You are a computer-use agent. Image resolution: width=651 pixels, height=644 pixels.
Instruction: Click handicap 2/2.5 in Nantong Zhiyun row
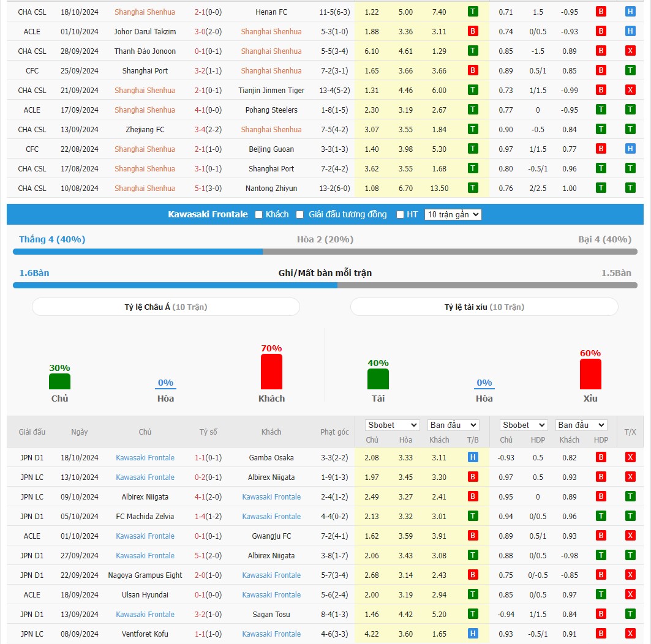click(538, 189)
